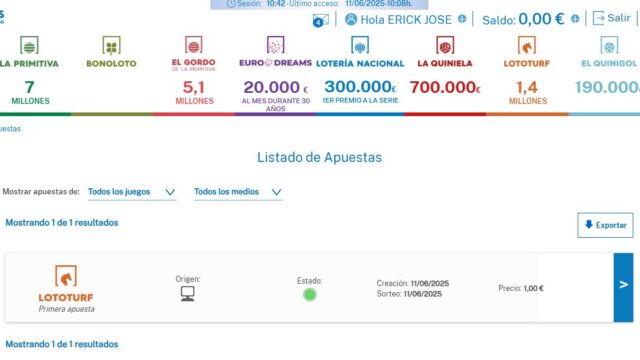Click La Primitiva 7 MILLONES jackpot
Screen dimensions: 640x360
coord(30,93)
